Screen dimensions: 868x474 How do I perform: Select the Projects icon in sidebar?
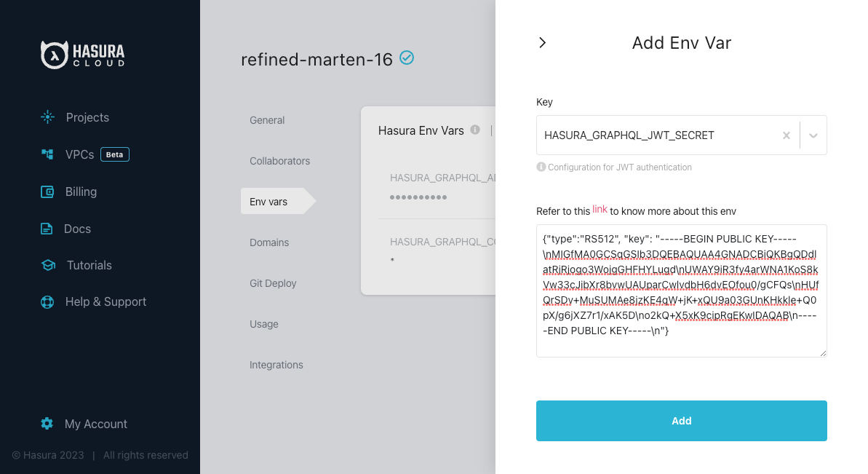pyautogui.click(x=47, y=116)
